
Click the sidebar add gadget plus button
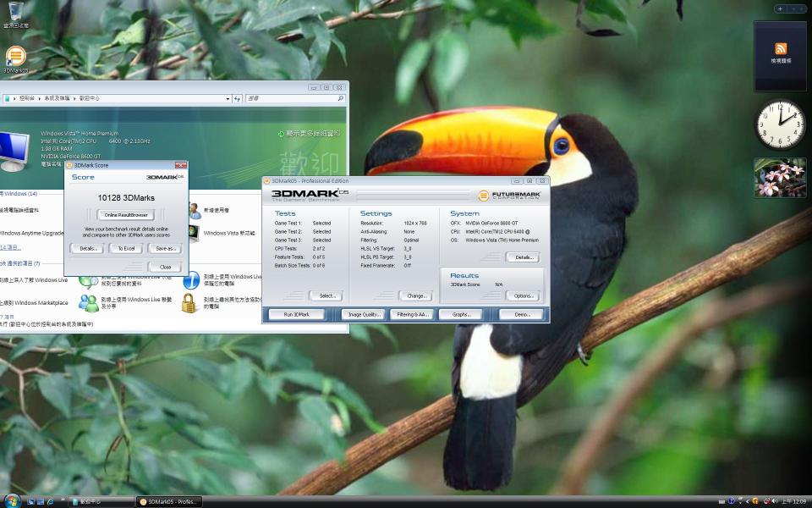[780, 8]
